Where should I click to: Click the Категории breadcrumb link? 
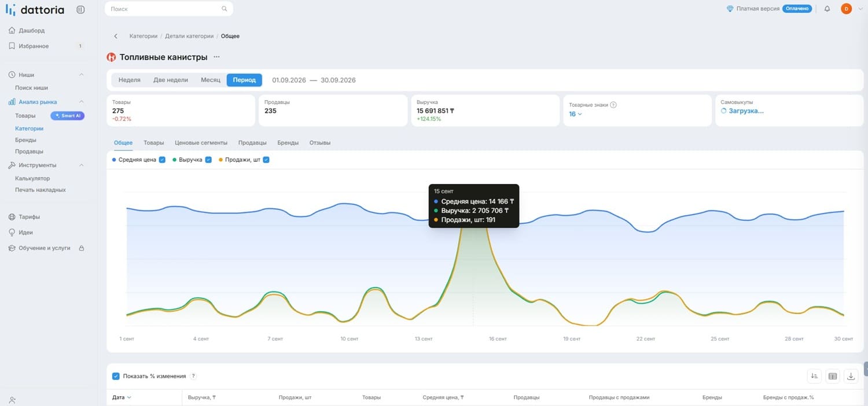[144, 36]
